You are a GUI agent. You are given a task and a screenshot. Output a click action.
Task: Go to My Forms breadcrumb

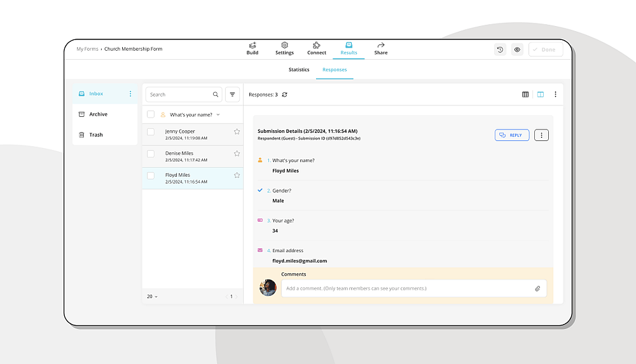point(87,49)
